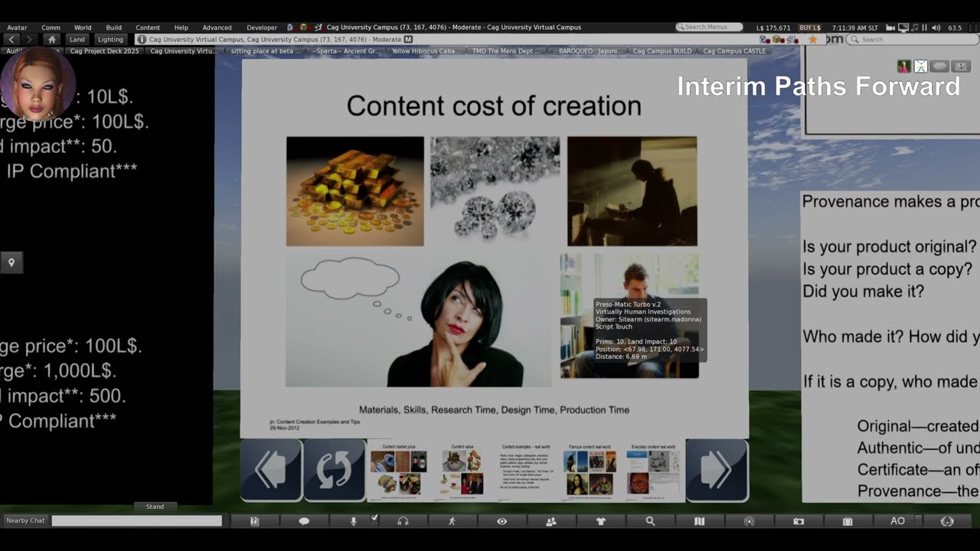Take a snapshot with camera icon

(x=799, y=521)
